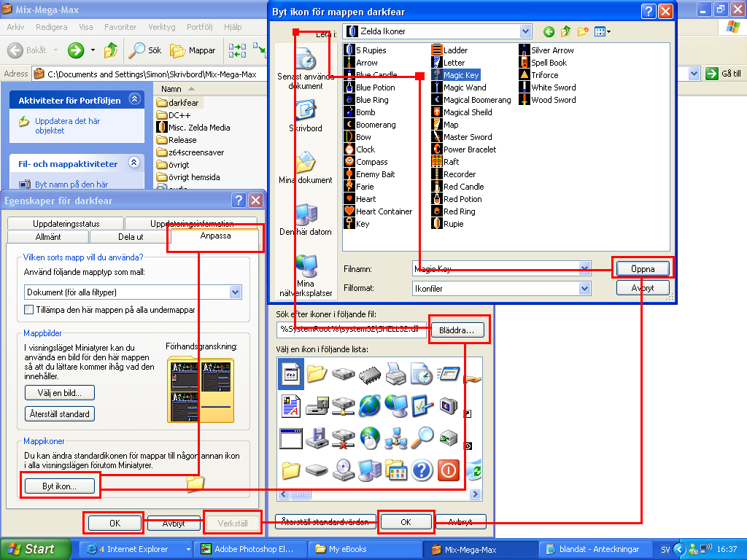Switch to the Dela ut tab

pos(131,237)
